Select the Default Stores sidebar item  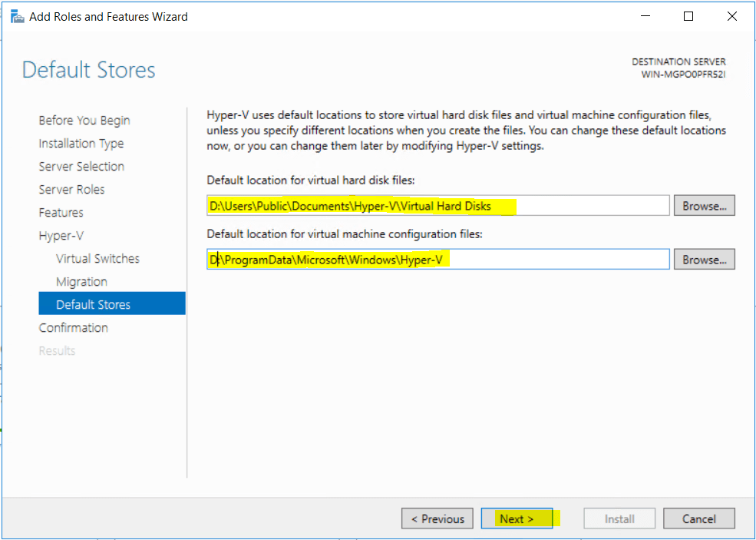93,305
